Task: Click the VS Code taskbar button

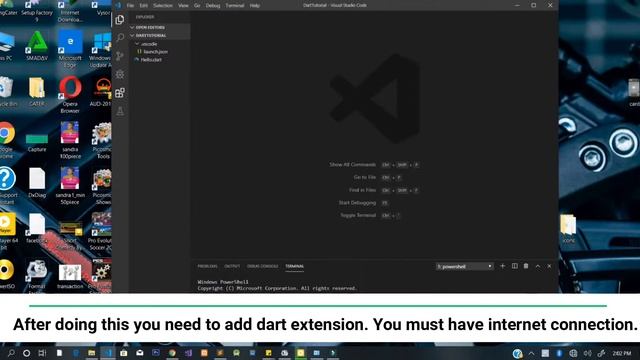Action: tap(108, 353)
